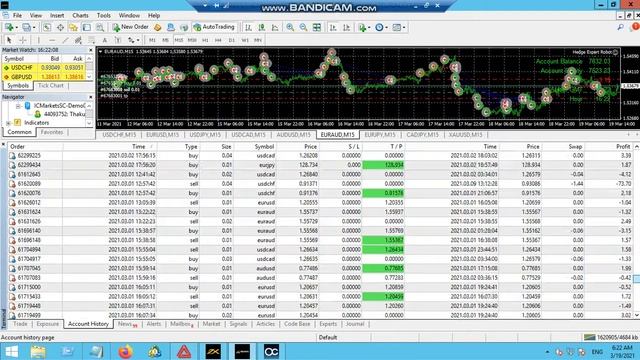
Task: Toggle the Data Window crosshair icon
Action: tap(60, 27)
